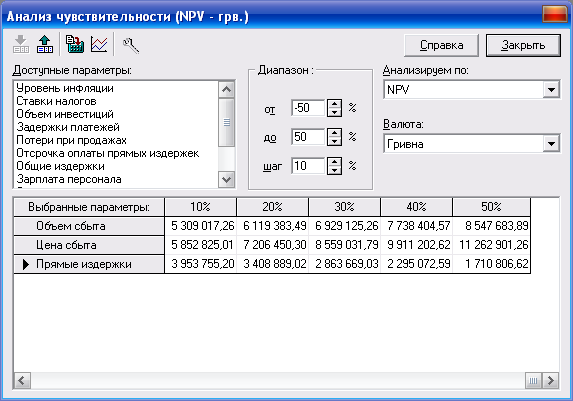Click the table horizontal scroll left arrow
Screen dimensions: 573x401
click(22, 381)
